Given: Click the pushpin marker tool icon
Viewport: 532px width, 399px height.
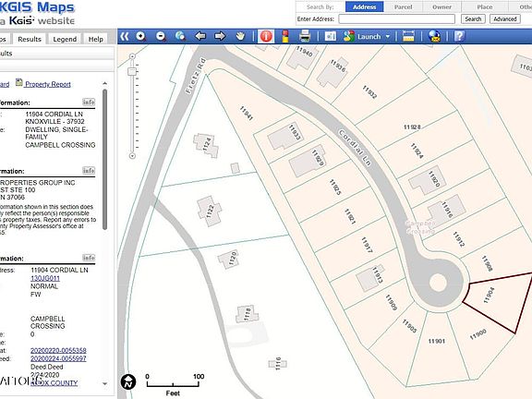Looking at the screenshot, I should 285,36.
